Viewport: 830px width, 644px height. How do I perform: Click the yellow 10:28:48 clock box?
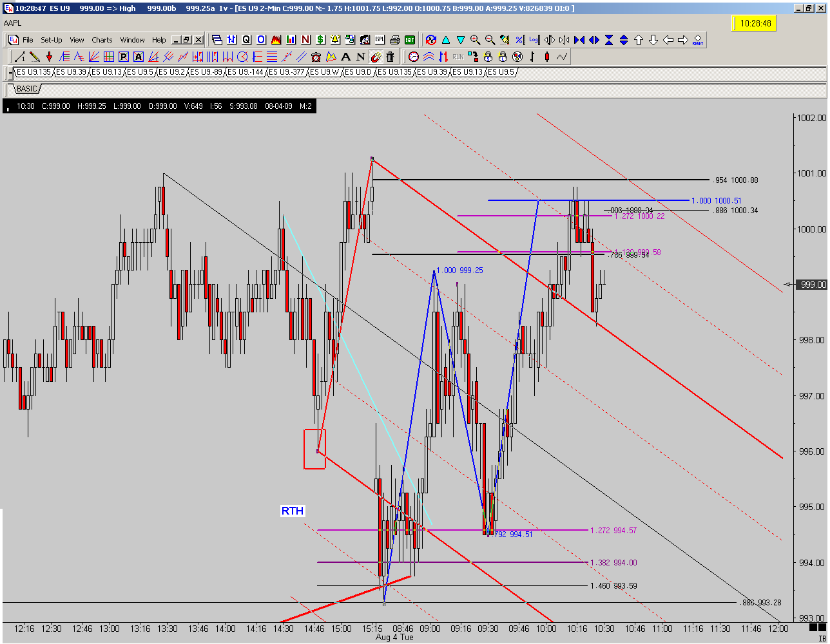point(755,23)
